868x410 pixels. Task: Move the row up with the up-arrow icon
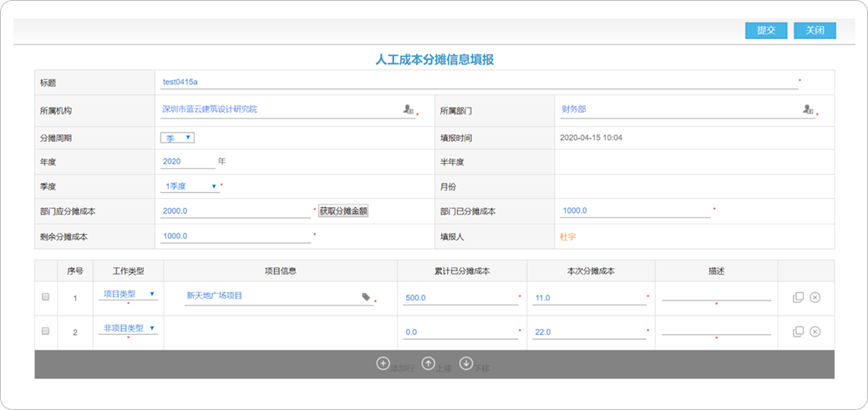[429, 363]
